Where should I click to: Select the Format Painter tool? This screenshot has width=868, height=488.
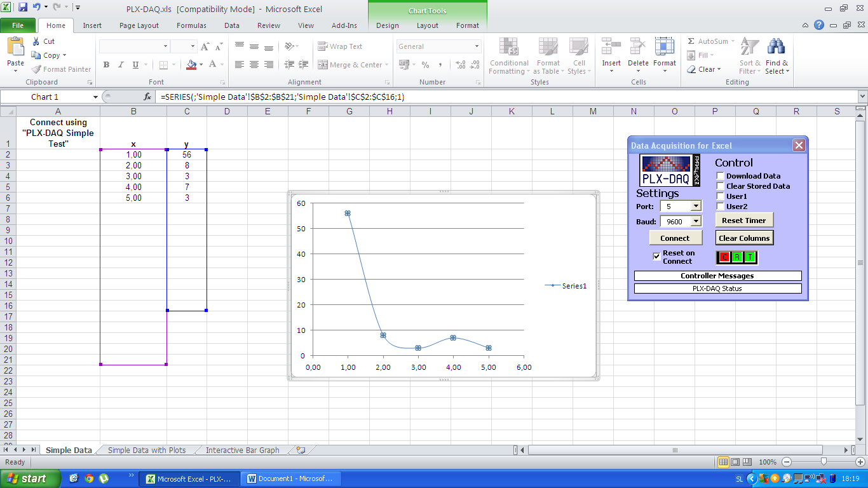pos(61,69)
